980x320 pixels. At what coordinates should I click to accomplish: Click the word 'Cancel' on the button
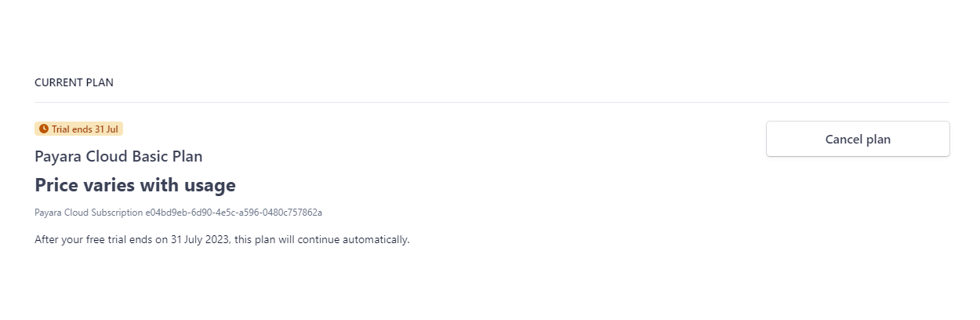click(844, 139)
